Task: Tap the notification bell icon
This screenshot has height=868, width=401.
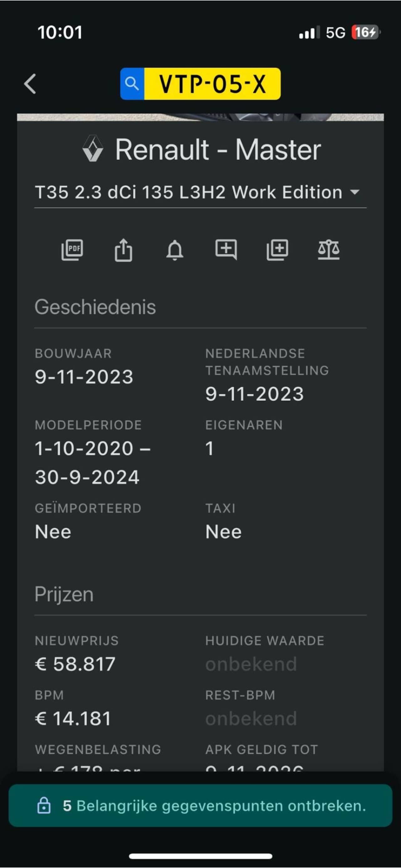Action: tap(175, 250)
